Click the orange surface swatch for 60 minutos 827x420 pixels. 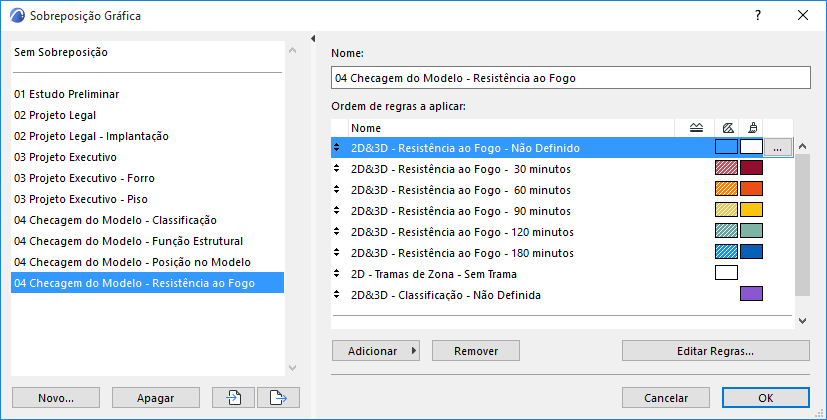point(751,189)
